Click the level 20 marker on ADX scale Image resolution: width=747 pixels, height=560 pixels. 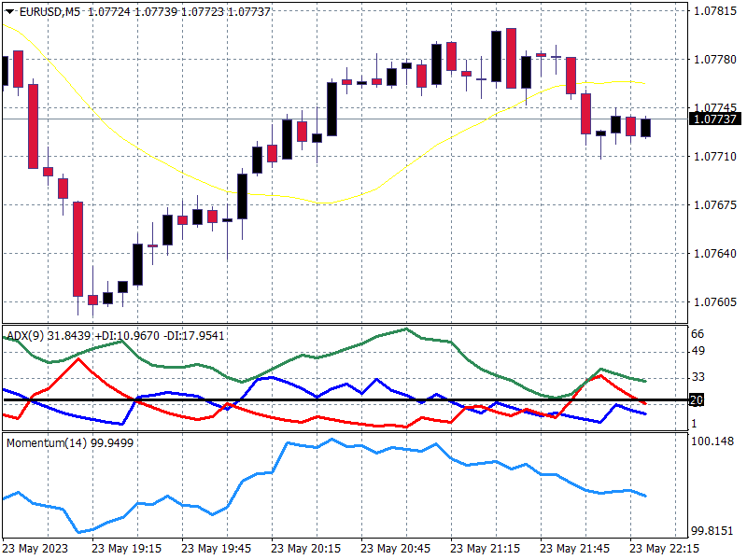pos(697,400)
